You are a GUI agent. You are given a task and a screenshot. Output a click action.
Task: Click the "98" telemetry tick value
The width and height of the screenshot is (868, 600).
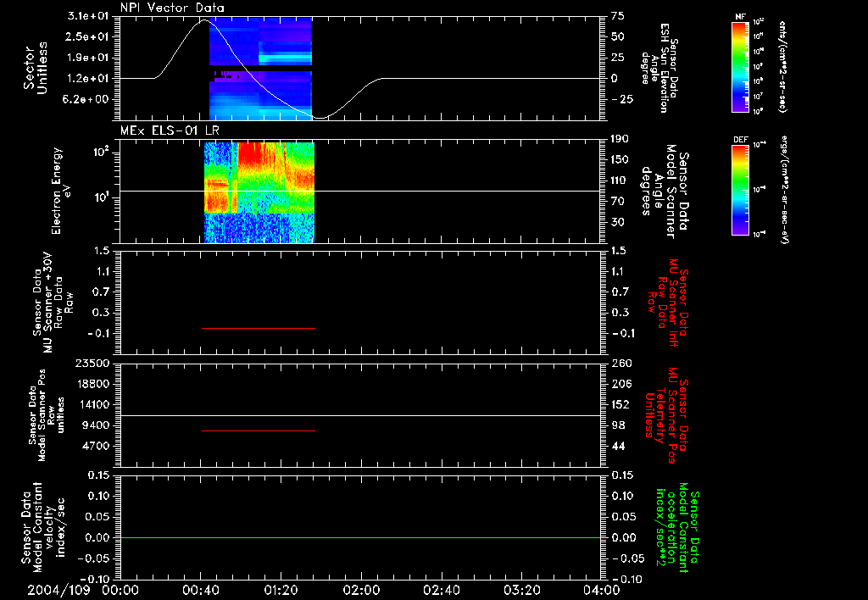tap(618, 425)
